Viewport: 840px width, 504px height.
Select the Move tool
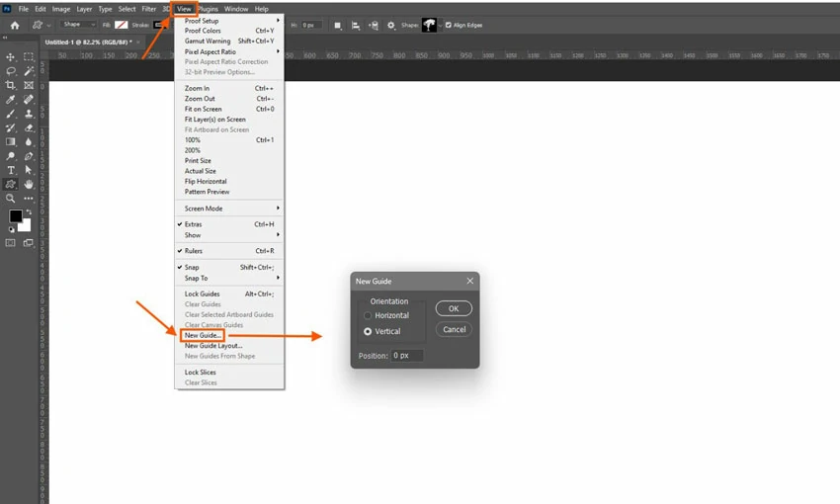point(11,57)
